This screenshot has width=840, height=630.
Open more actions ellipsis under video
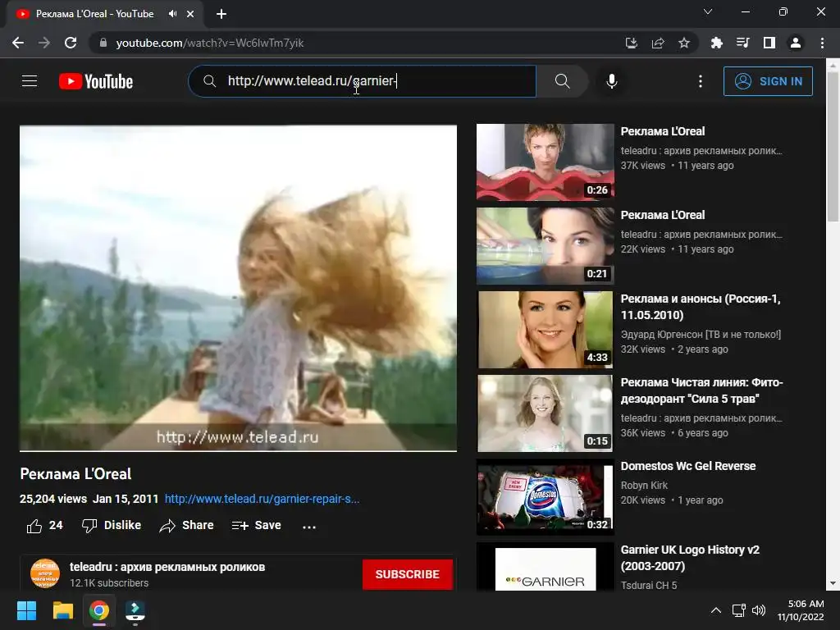[x=309, y=527]
